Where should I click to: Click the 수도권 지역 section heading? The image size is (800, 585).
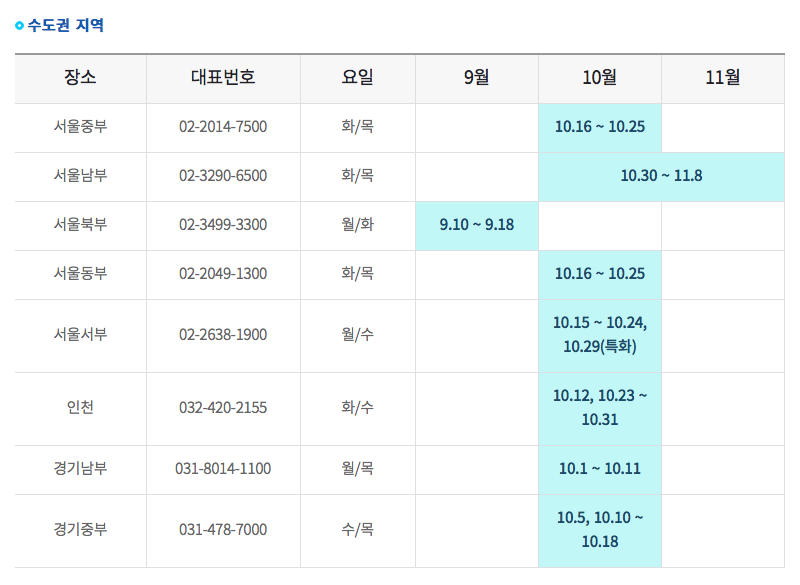[65, 25]
